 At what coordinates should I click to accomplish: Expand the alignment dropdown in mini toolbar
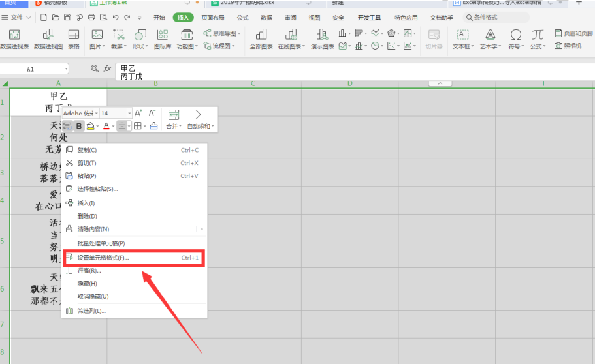(x=129, y=127)
